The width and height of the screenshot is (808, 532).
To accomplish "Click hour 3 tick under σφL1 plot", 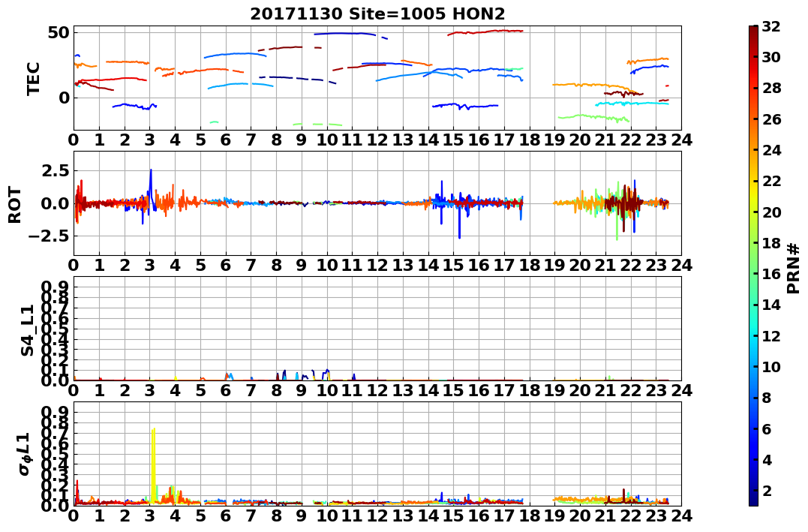I will (150, 515).
